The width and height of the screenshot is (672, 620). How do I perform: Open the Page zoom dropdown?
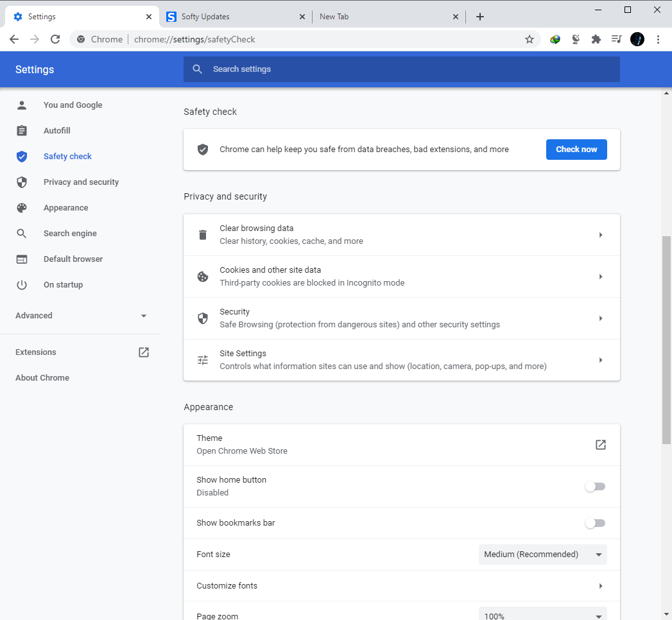pos(542,615)
